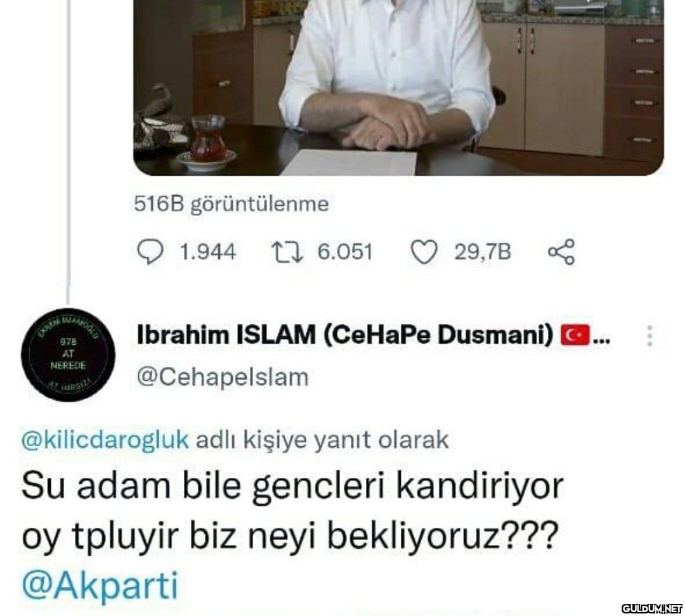Retweet using the retweet arrows icon
Viewport: 685px width, 616px height.
coord(287,253)
